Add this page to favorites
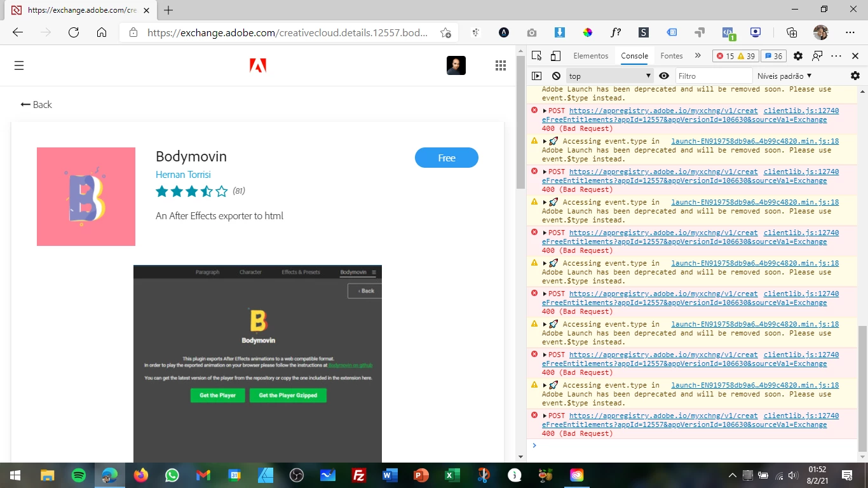Image resolution: width=868 pixels, height=488 pixels. click(x=446, y=32)
